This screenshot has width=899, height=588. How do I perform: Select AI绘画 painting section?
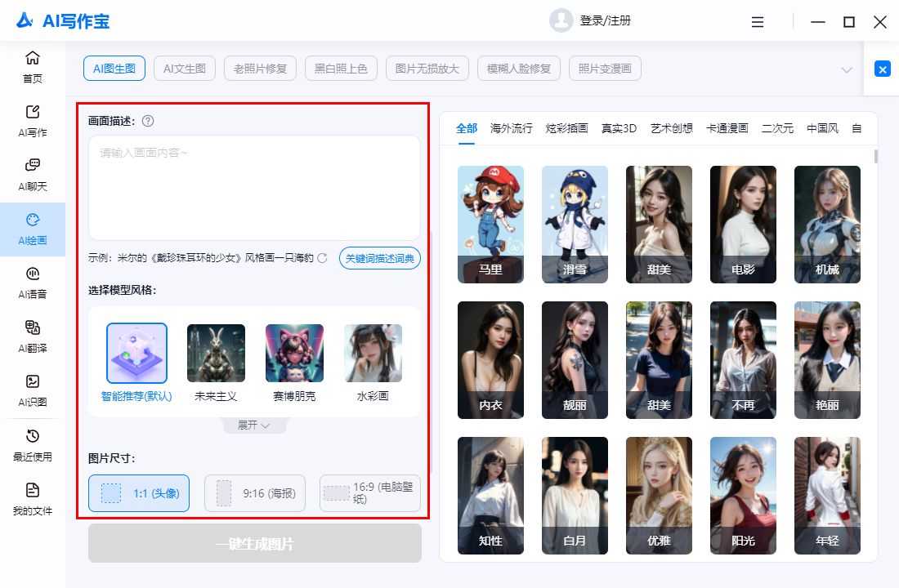tap(33, 229)
